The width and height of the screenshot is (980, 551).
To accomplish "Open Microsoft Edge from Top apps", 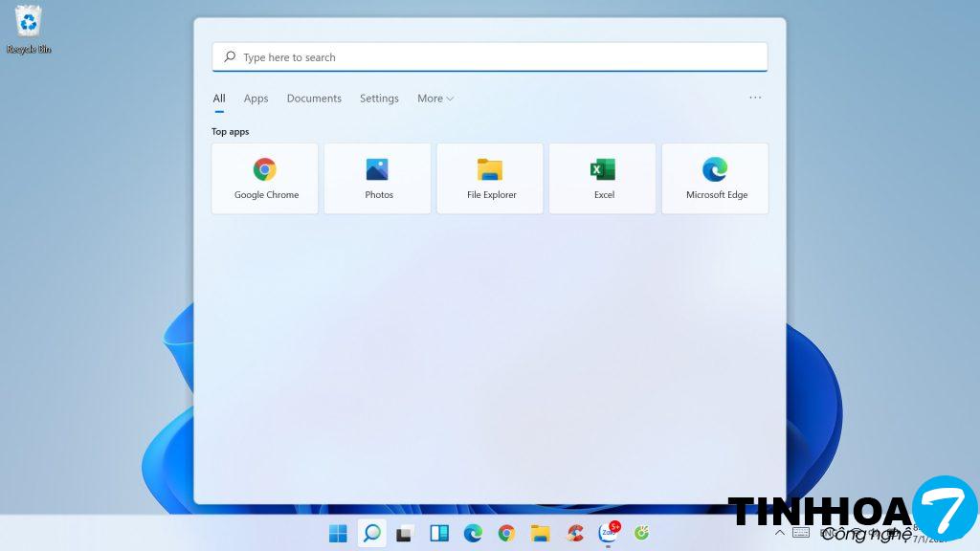I will (x=715, y=178).
